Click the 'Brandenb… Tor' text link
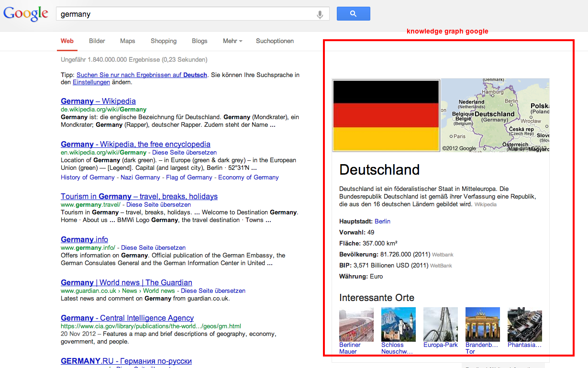This screenshot has width=588, height=368. 482,348
